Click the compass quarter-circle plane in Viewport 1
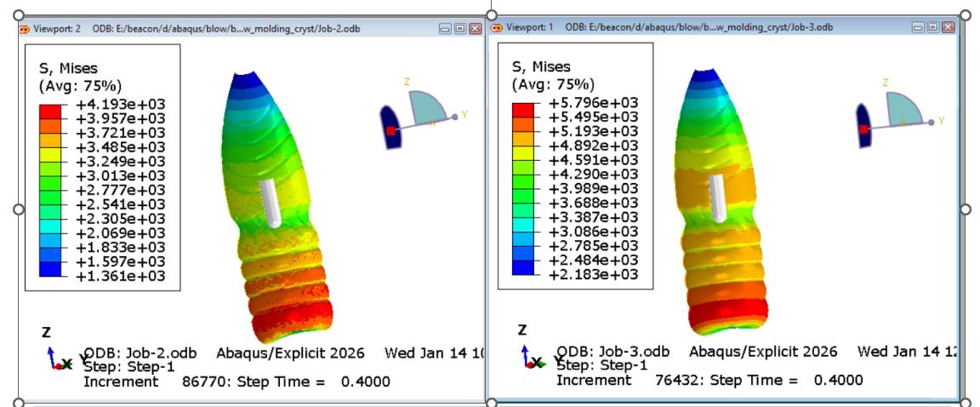Screen dimensions: 980x407 click(x=903, y=109)
